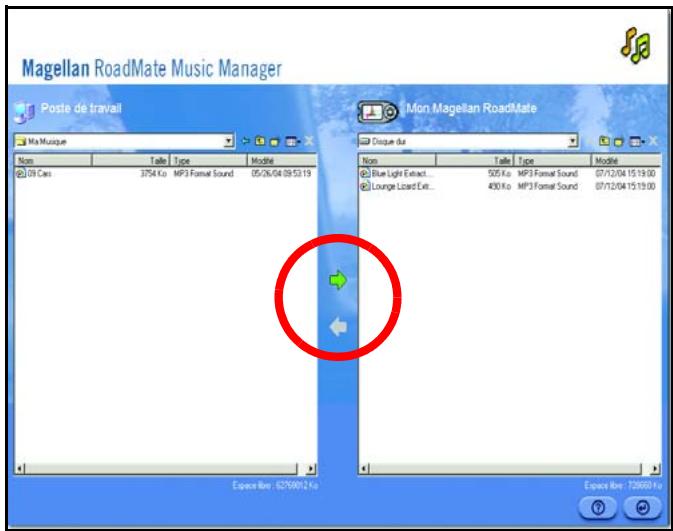
Task: Click the Magellan RoadMate Music Manager title
Action: click(x=152, y=69)
